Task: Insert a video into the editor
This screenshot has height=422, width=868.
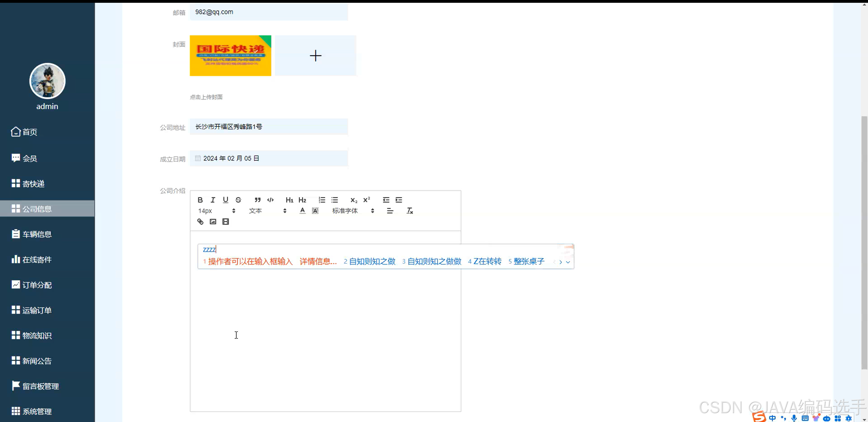Action: tap(225, 222)
